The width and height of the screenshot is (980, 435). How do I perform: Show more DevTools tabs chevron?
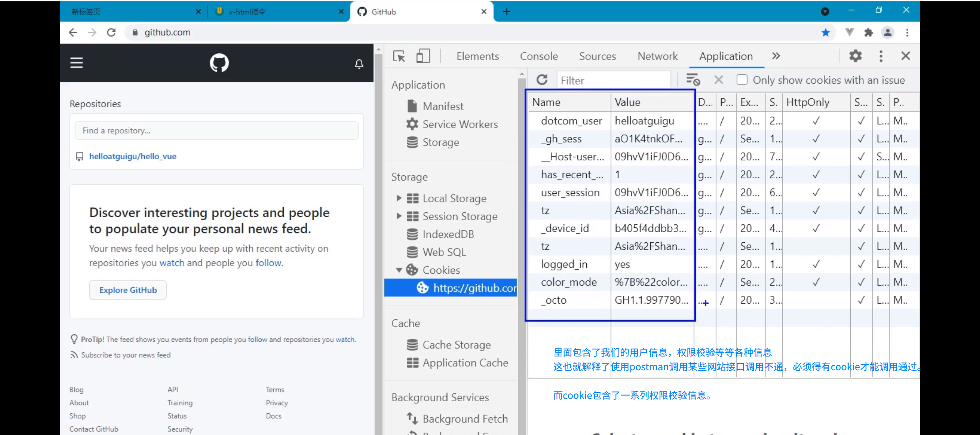pos(776,56)
